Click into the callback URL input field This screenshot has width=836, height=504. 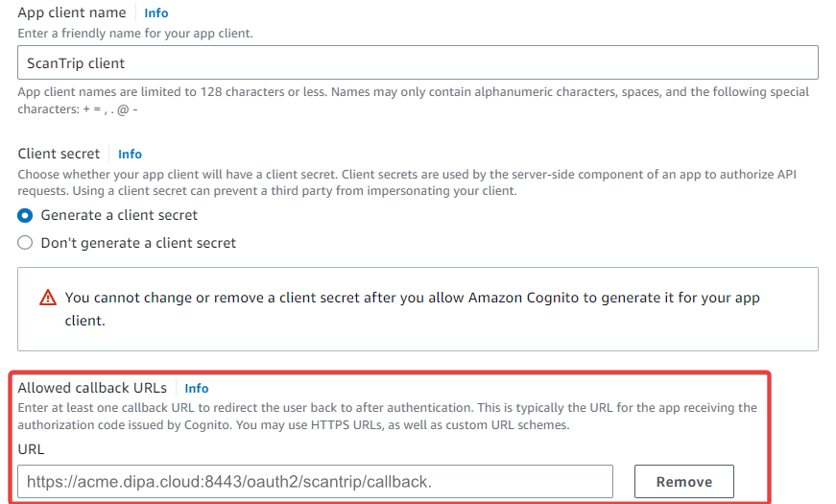point(315,482)
